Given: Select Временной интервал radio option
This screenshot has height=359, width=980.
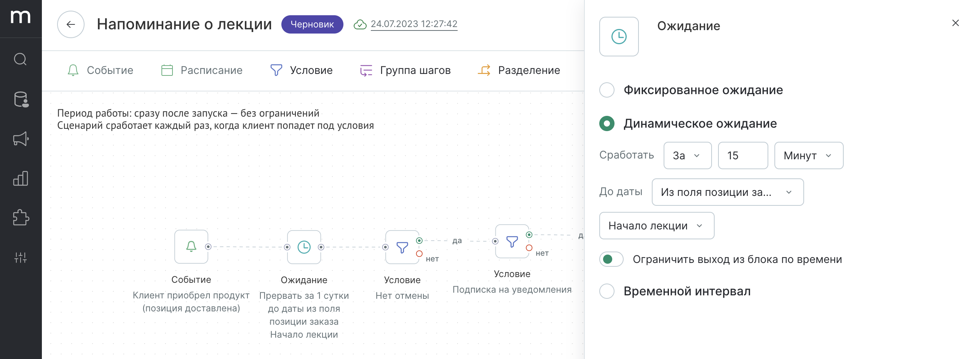Looking at the screenshot, I should pyautogui.click(x=607, y=291).
